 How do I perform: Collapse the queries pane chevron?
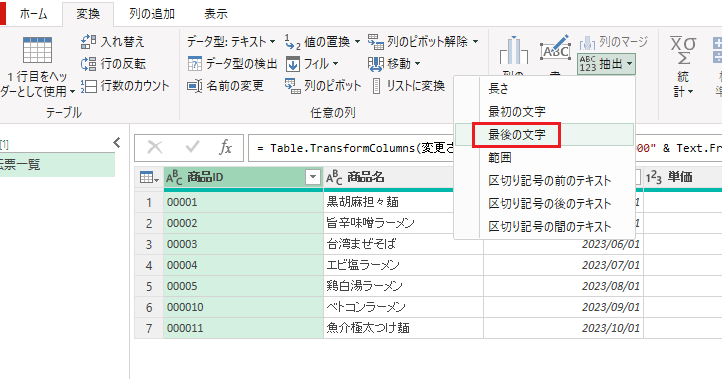(x=117, y=143)
